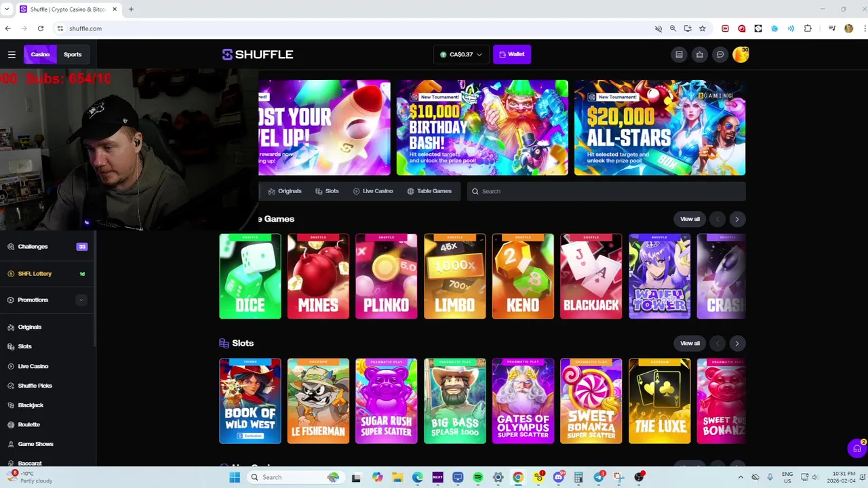
Task: Go back in Chrome
Action: [7, 28]
